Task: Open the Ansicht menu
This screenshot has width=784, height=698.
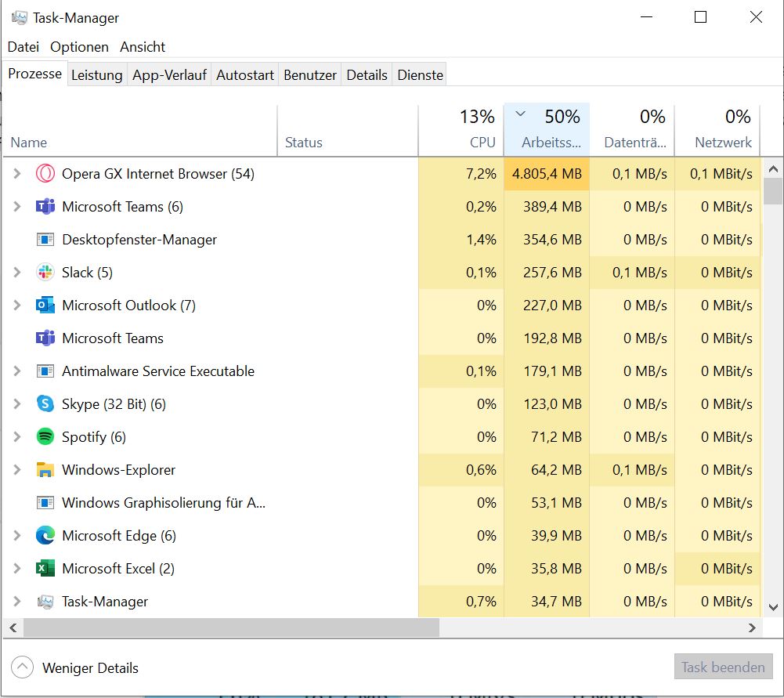Action: (143, 47)
